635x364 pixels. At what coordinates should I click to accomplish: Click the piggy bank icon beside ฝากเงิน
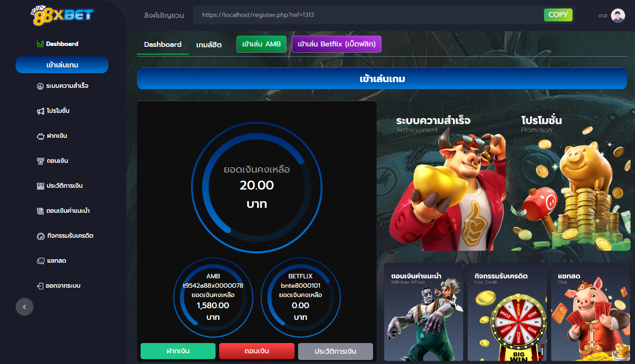41,136
